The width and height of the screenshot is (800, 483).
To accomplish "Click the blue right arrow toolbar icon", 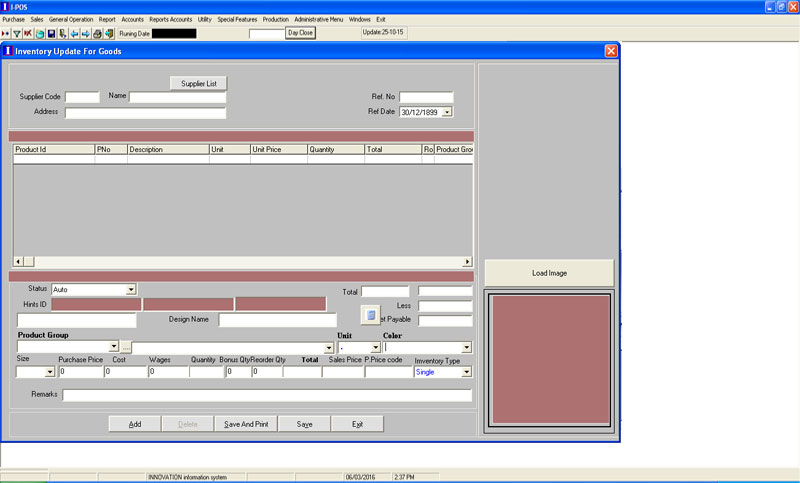I will click(86, 34).
